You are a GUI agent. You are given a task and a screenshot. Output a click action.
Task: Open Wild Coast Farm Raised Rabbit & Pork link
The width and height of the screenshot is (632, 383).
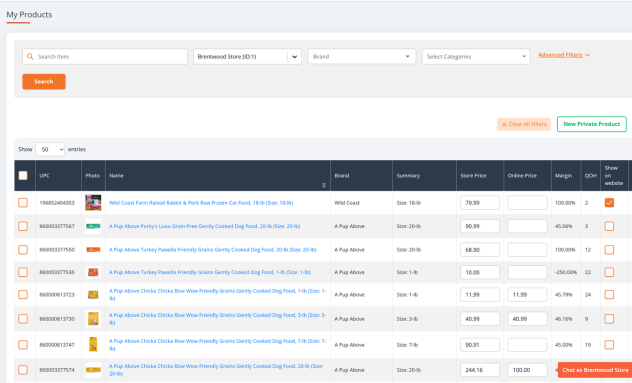point(201,203)
